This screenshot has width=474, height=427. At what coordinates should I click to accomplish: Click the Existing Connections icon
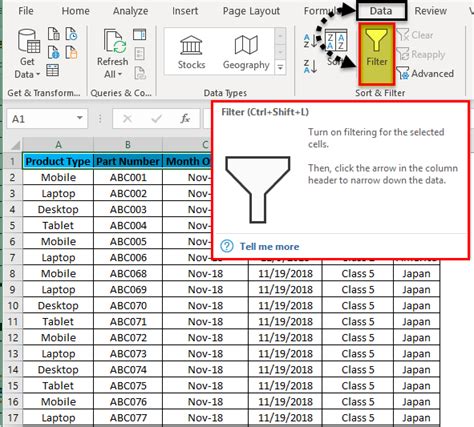(x=71, y=52)
